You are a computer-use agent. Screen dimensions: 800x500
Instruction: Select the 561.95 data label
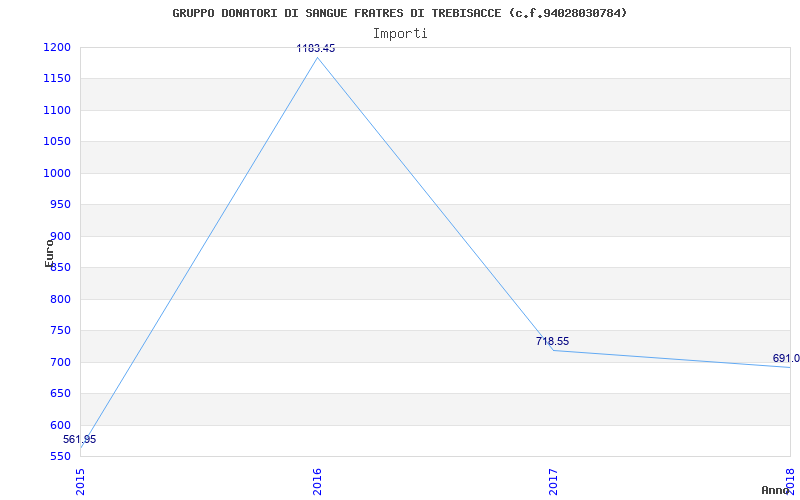click(x=80, y=439)
